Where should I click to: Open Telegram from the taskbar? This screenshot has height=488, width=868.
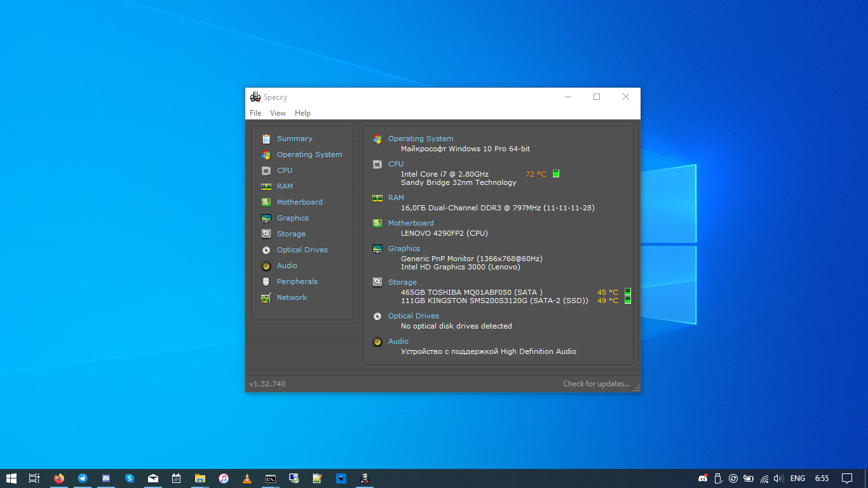click(x=83, y=478)
